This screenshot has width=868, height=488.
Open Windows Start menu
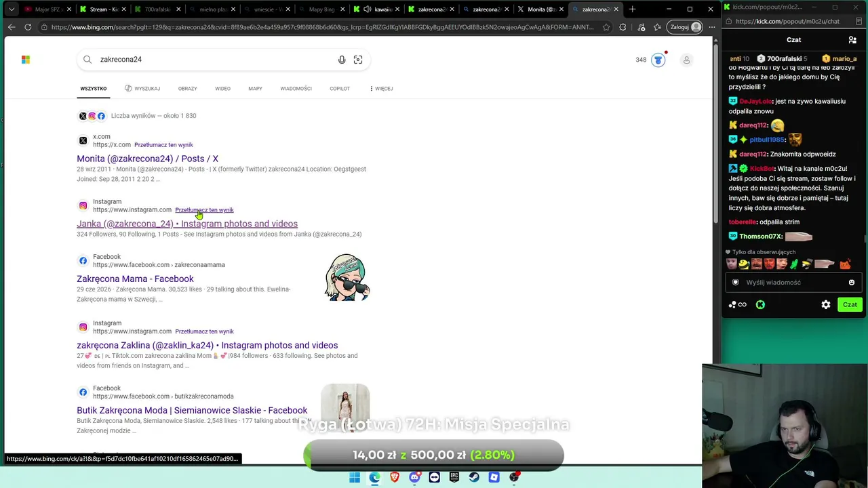[355, 478]
